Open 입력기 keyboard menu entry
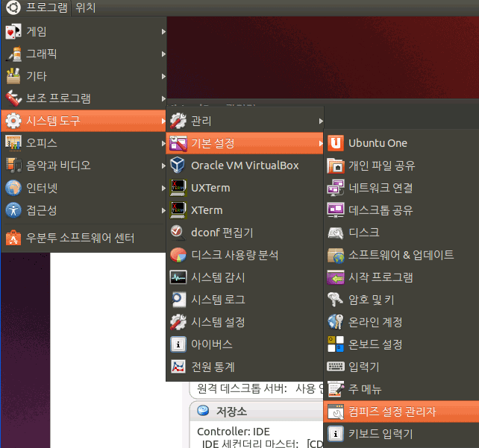This screenshot has height=448, width=479. (x=401, y=367)
